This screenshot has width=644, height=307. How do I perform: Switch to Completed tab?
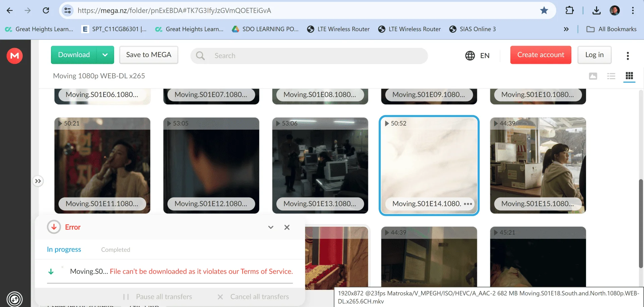point(116,250)
